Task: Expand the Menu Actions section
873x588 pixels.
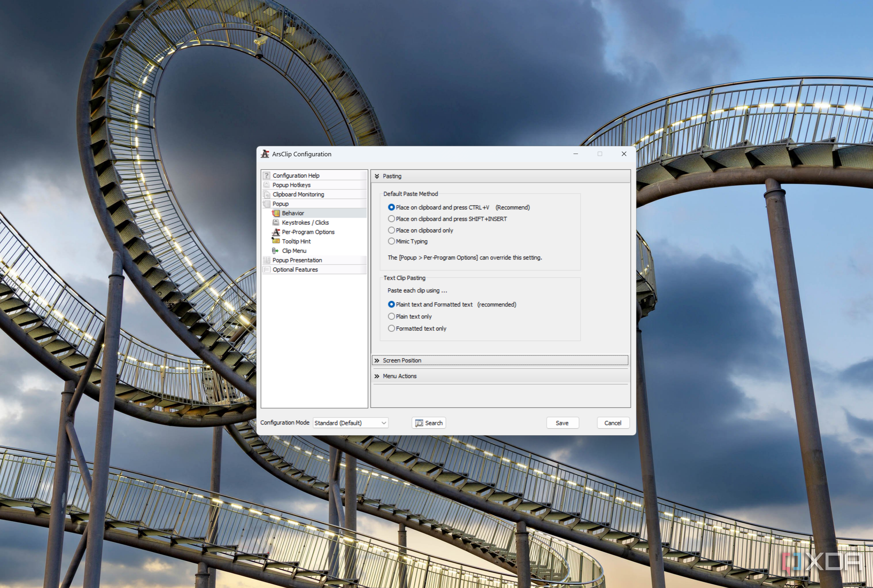Action: tap(500, 376)
